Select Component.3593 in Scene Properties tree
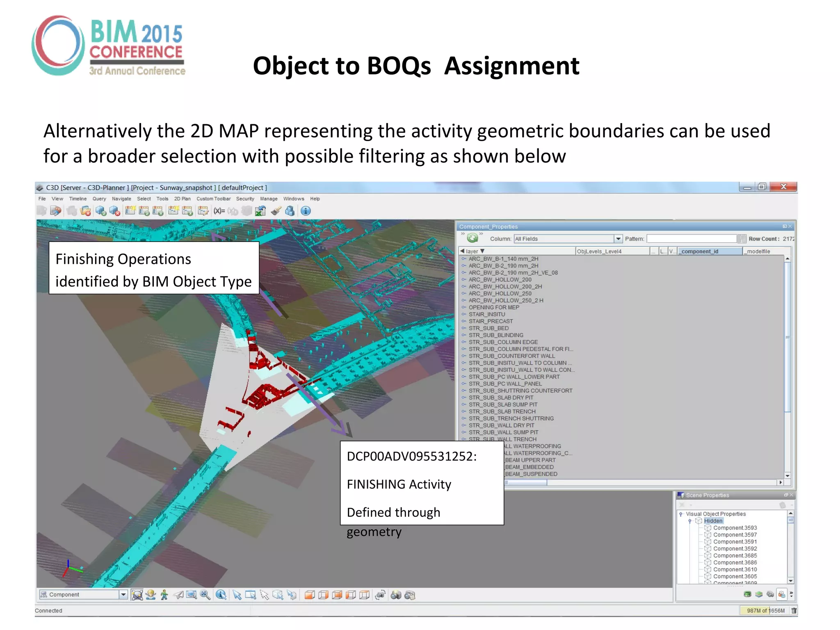The height and width of the screenshot is (630, 840). 735,528
